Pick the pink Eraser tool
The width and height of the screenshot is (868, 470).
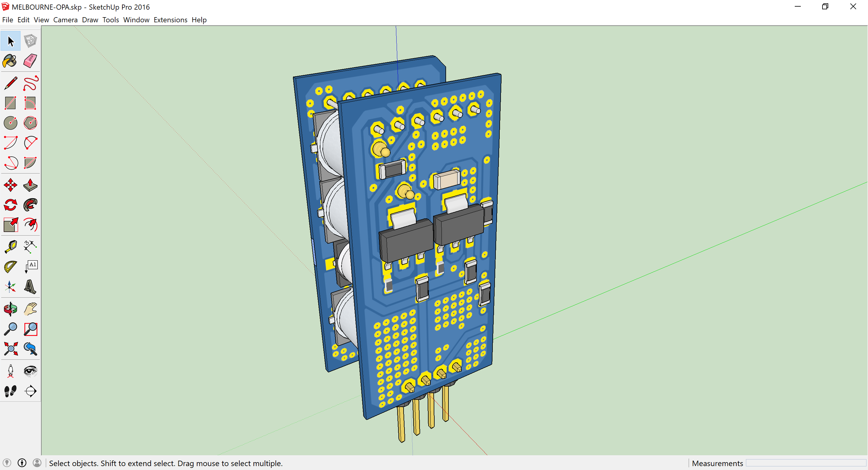pyautogui.click(x=30, y=61)
